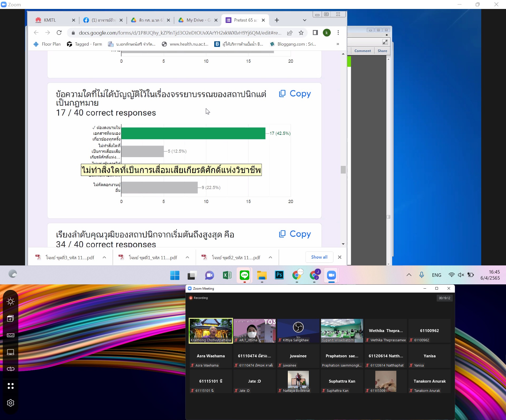
Task: Click the brightness icon in left sidebar
Action: point(11,302)
